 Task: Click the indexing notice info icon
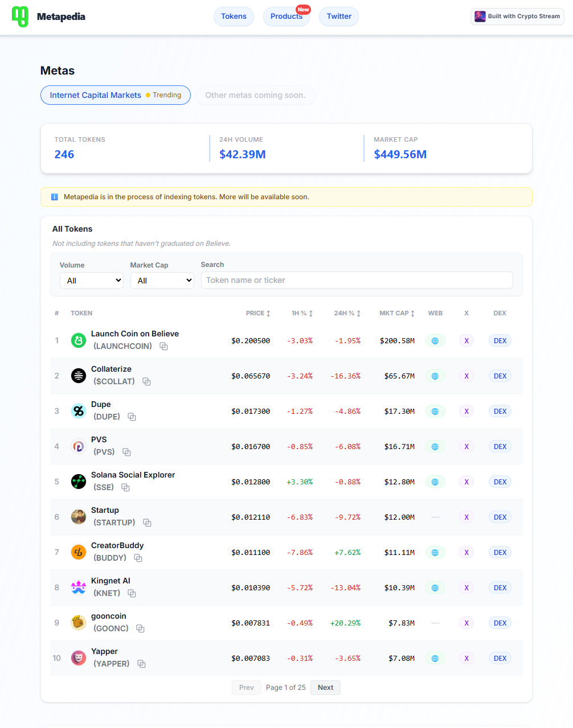coord(55,197)
